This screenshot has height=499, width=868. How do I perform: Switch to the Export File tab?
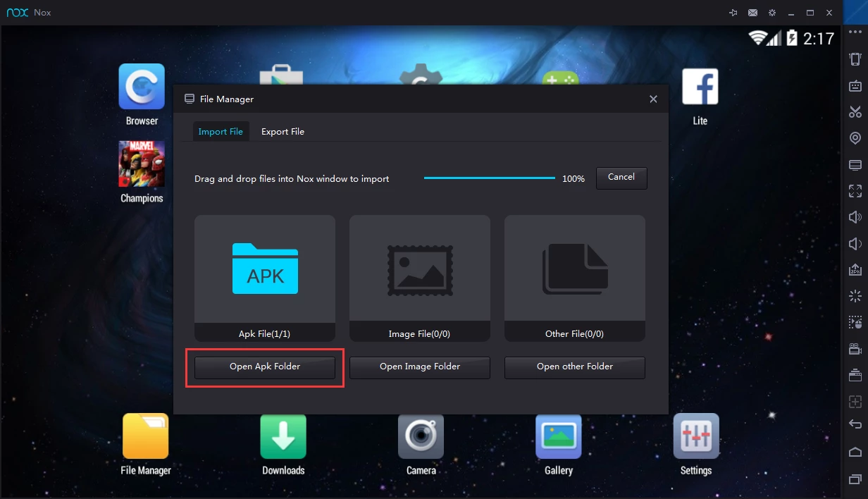(x=283, y=132)
